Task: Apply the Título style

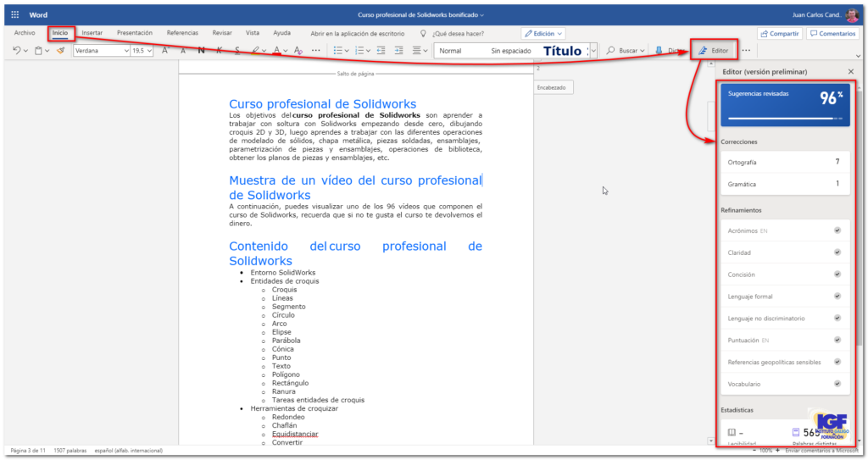Action: pyautogui.click(x=562, y=51)
